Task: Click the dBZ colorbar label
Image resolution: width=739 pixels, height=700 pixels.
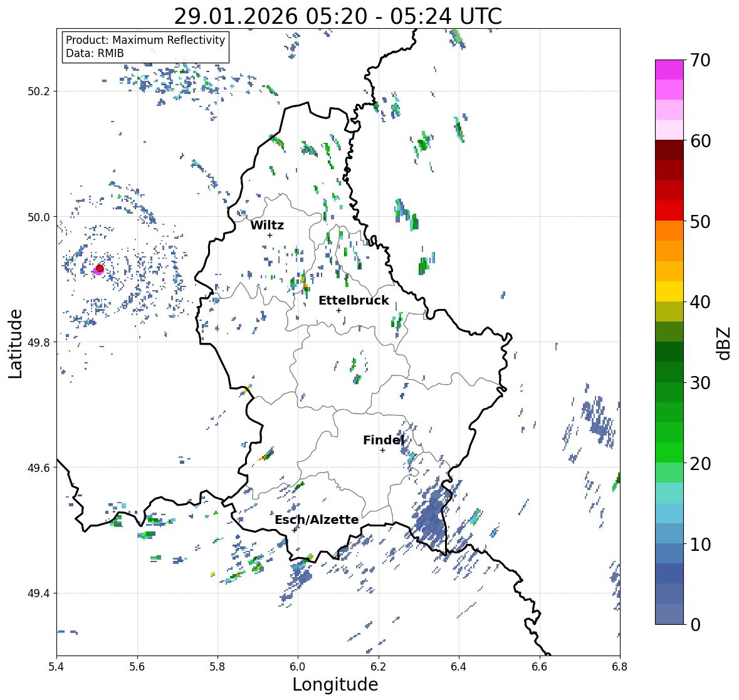Action: (x=724, y=343)
